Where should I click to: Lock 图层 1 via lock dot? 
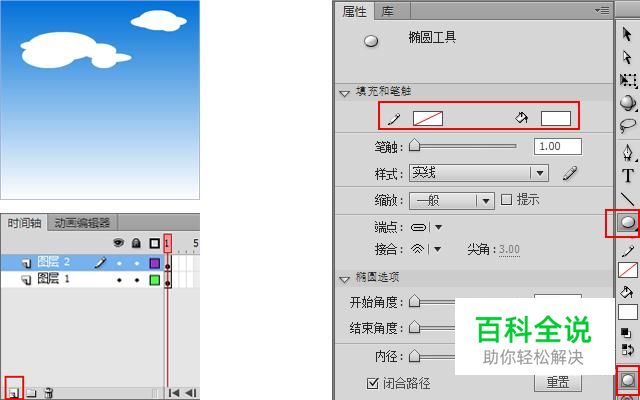137,280
